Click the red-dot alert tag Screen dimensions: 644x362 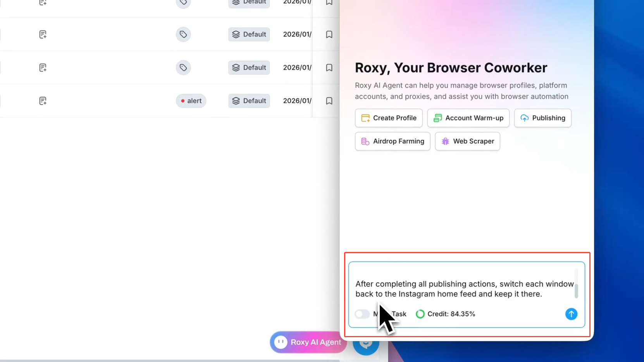click(x=191, y=101)
